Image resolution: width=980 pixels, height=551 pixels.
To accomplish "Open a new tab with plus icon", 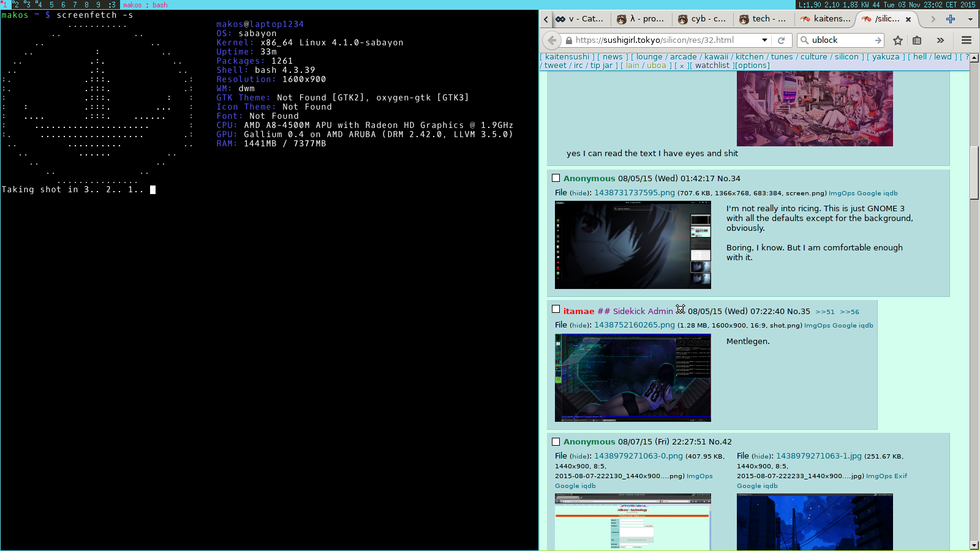I will [951, 19].
